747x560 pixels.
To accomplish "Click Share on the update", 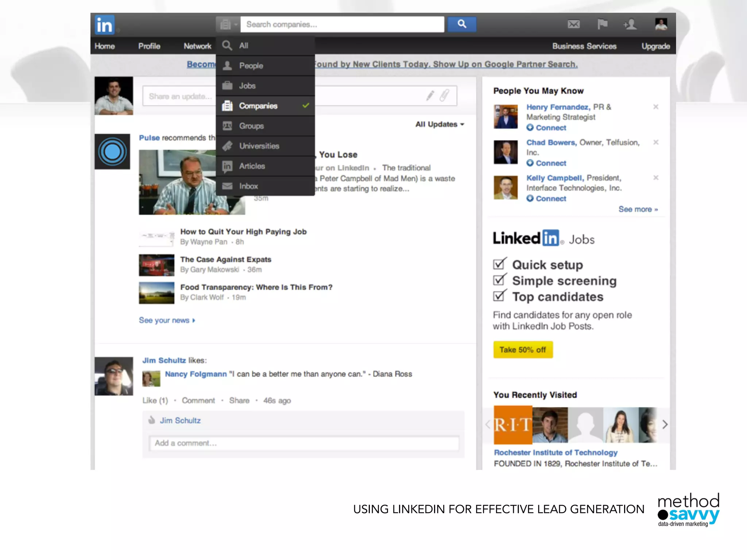I will pyautogui.click(x=239, y=400).
